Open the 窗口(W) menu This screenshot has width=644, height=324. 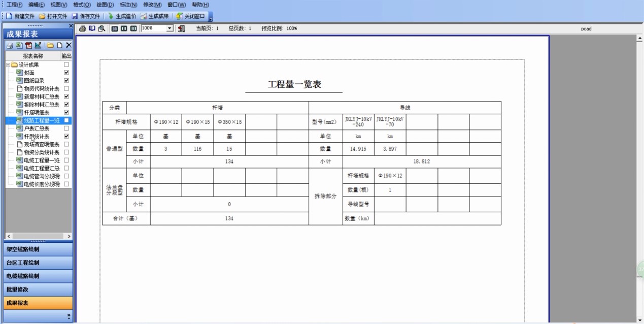click(177, 5)
